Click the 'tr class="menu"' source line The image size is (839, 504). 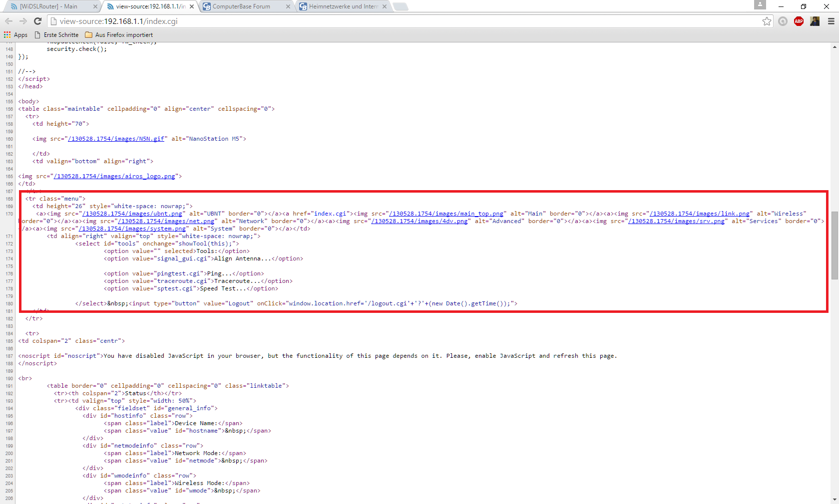click(x=55, y=199)
